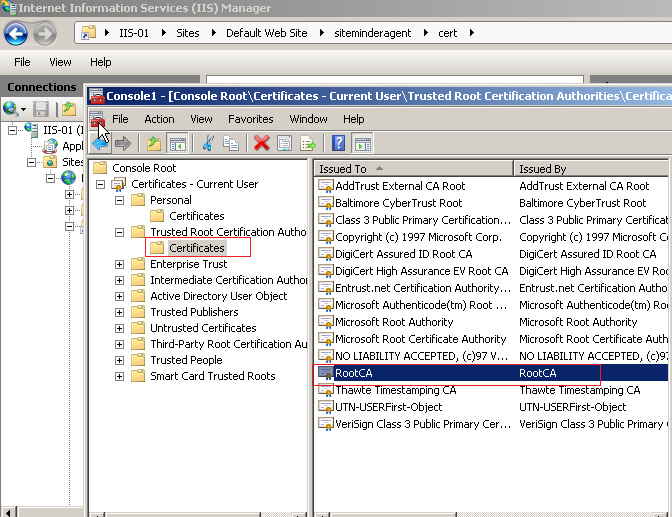The width and height of the screenshot is (672, 517).
Task: Expand Intermediate Certification Authorities node
Action: [120, 280]
